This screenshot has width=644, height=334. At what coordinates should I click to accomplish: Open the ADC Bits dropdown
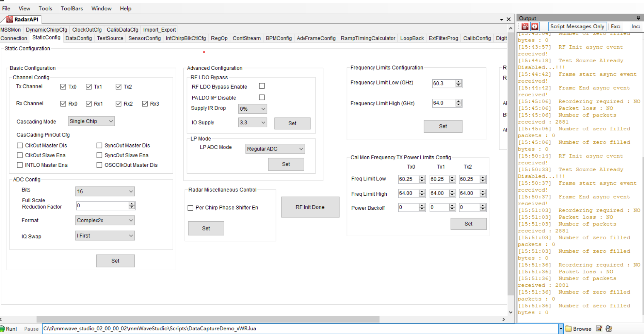click(105, 191)
